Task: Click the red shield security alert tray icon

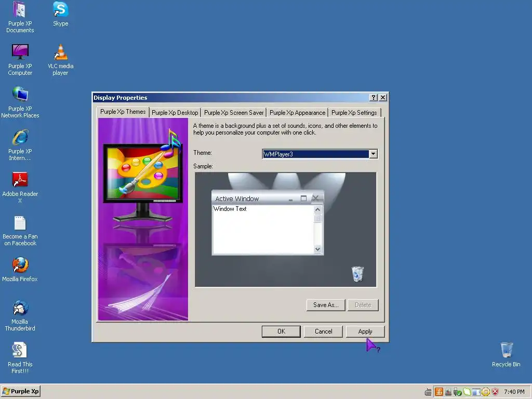Action: [495, 392]
